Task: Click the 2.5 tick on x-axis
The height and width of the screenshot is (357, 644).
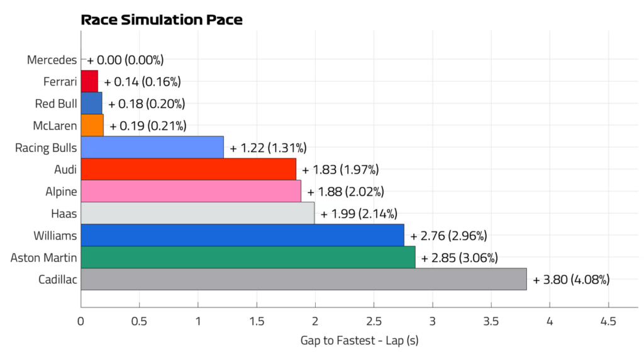Action: click(374, 321)
